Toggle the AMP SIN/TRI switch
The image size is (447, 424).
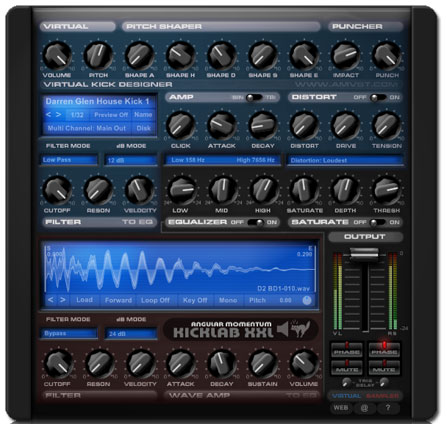pyautogui.click(x=254, y=98)
